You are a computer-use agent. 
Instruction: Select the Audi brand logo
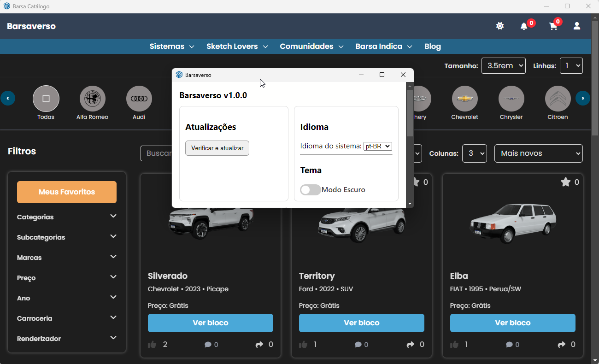[139, 99]
